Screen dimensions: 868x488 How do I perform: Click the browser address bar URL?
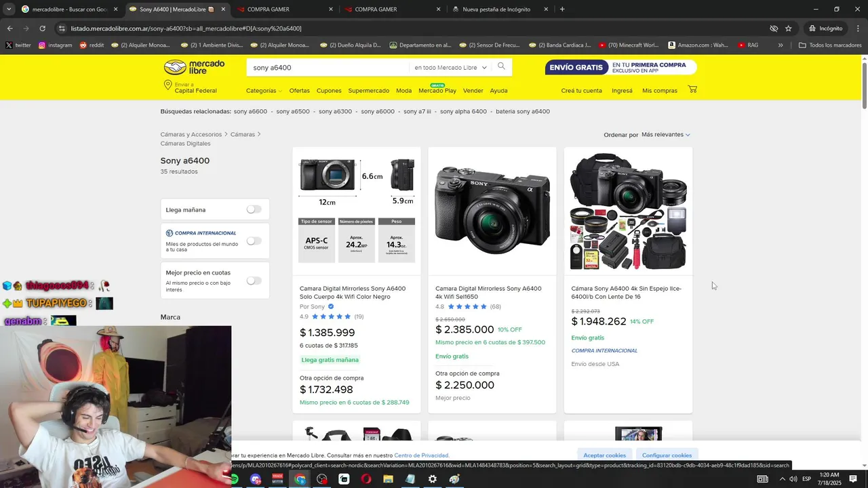tap(186, 28)
